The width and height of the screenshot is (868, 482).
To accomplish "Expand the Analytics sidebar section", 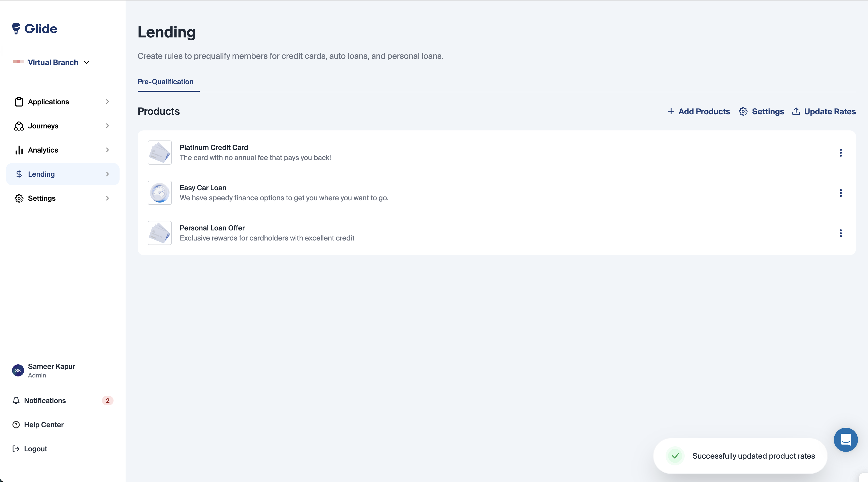I will pyautogui.click(x=62, y=150).
